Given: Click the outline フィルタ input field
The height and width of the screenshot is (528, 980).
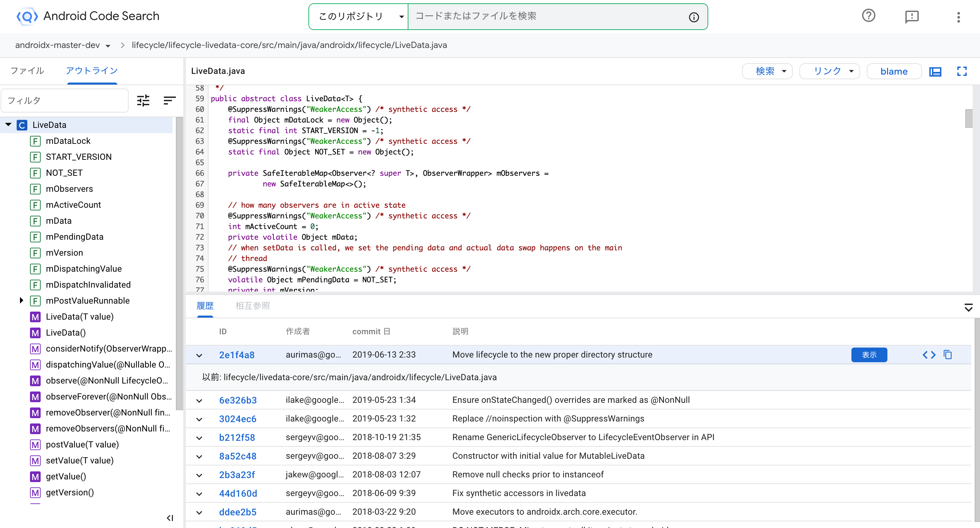Looking at the screenshot, I should [x=65, y=100].
